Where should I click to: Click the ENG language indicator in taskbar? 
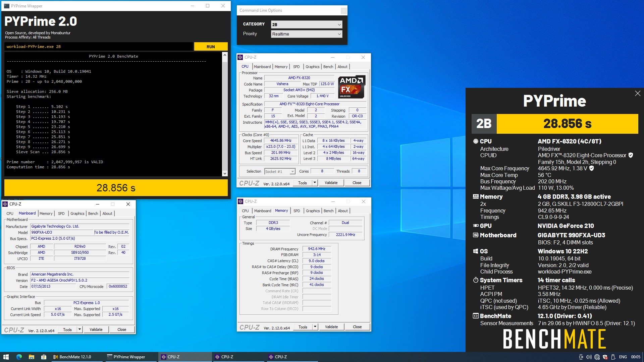pyautogui.click(x=623, y=357)
